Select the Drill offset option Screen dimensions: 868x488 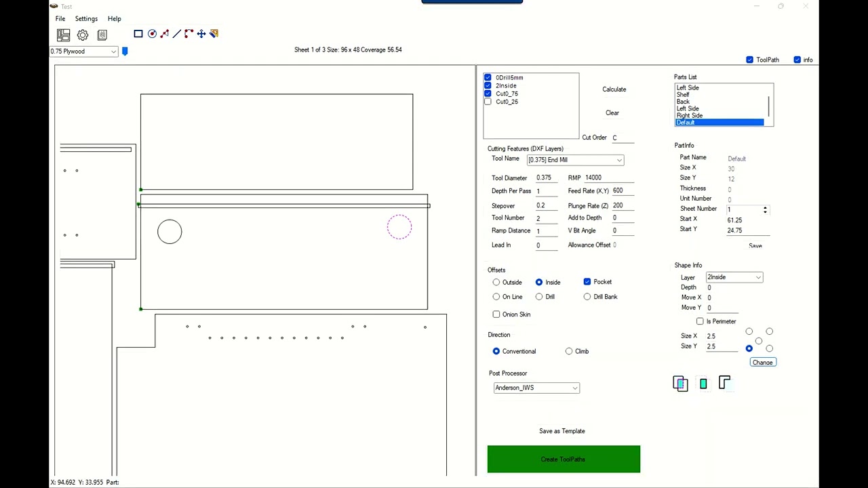539,297
